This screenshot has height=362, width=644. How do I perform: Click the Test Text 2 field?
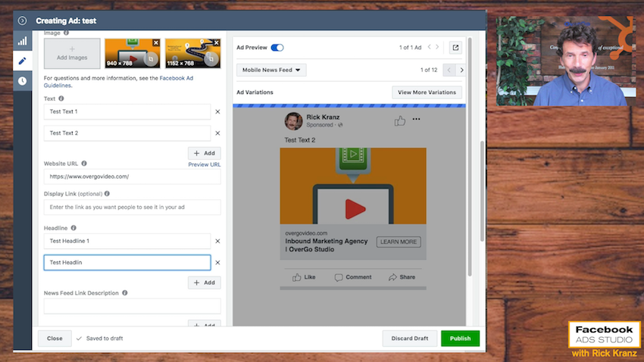tap(127, 133)
